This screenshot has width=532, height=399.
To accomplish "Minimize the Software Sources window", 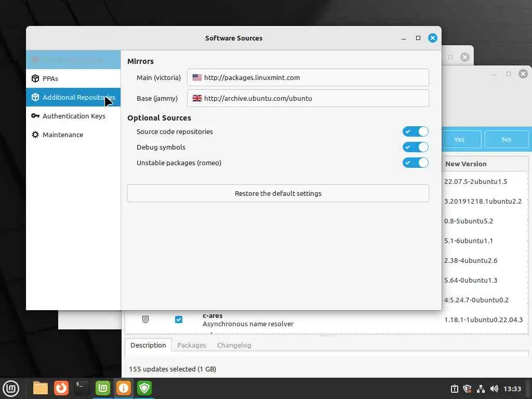I will (x=403, y=38).
